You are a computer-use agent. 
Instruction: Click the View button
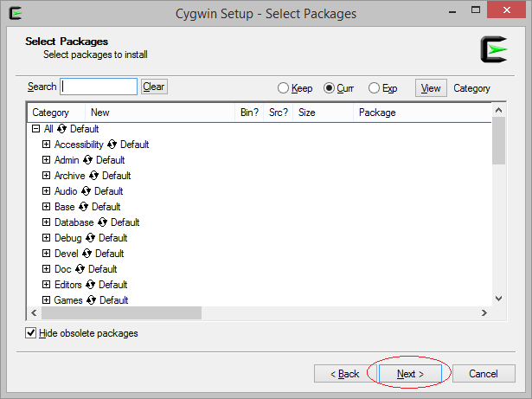(x=431, y=88)
